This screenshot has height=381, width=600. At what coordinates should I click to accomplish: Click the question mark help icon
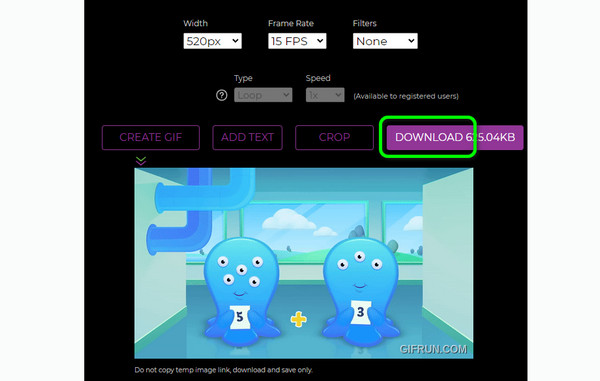pos(222,95)
